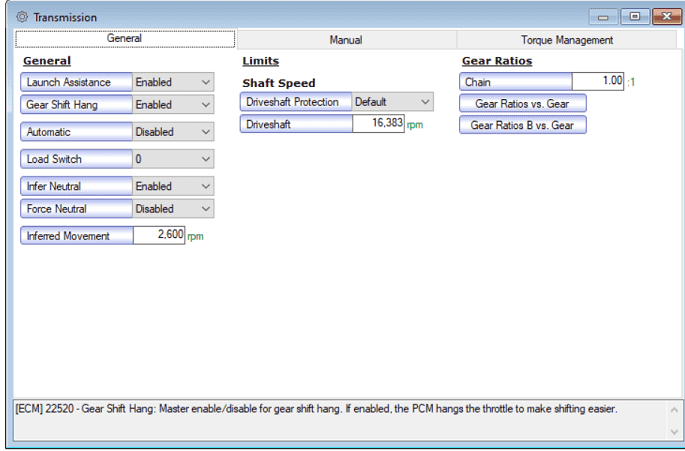Screen dimensions: 685x451
Task: Minimize the Transmission window
Action: point(603,17)
